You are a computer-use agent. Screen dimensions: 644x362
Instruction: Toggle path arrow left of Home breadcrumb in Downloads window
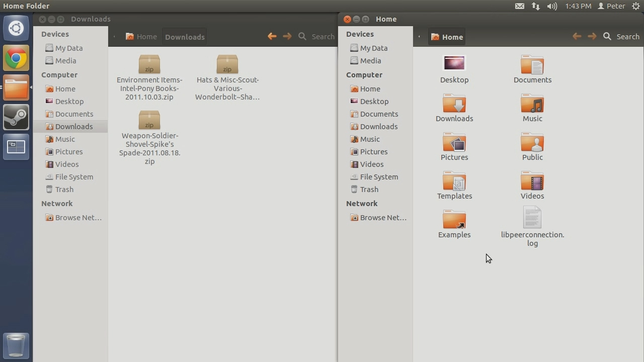point(114,37)
